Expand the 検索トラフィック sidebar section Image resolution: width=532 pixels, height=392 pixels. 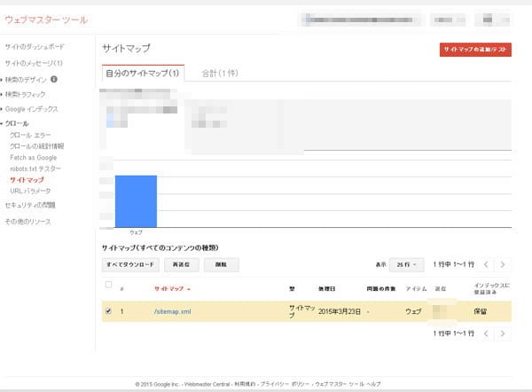pyautogui.click(x=27, y=94)
